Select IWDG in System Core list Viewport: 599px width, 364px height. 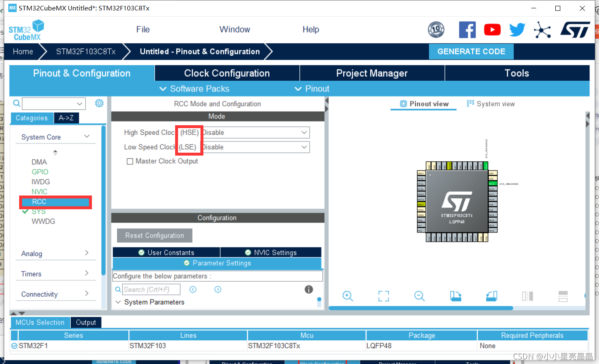click(41, 182)
